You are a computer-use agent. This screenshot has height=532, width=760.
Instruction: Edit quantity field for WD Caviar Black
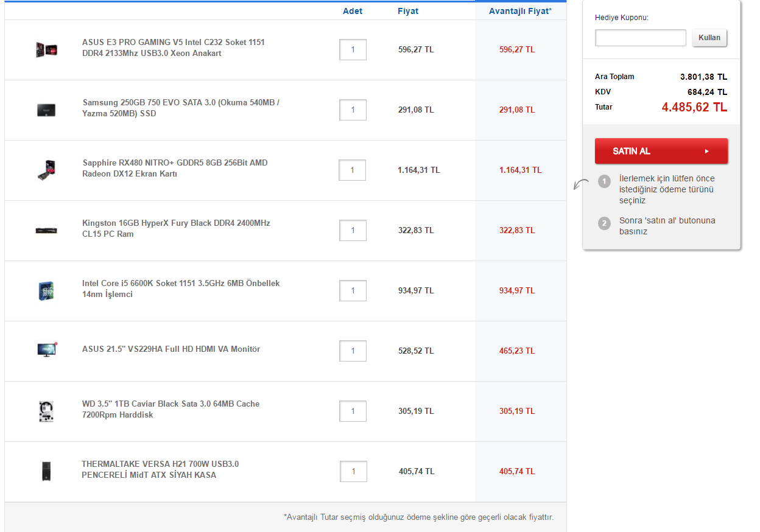353,411
